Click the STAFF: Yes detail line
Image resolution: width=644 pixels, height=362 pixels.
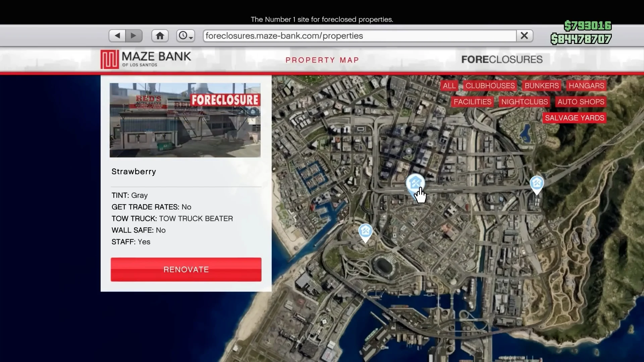click(x=131, y=242)
